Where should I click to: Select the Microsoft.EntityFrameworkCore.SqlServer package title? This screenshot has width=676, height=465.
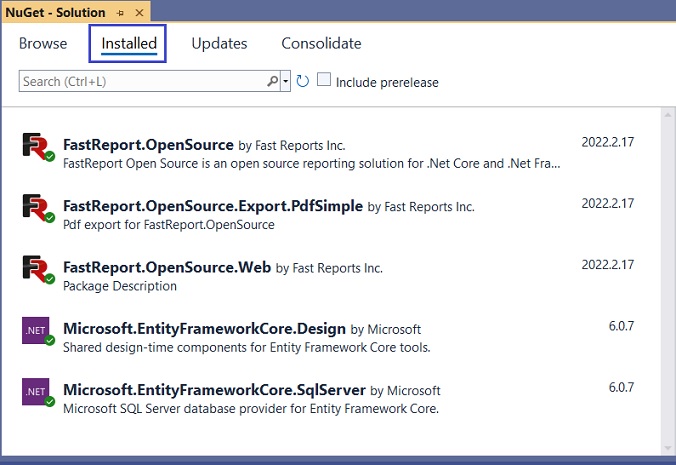214,390
